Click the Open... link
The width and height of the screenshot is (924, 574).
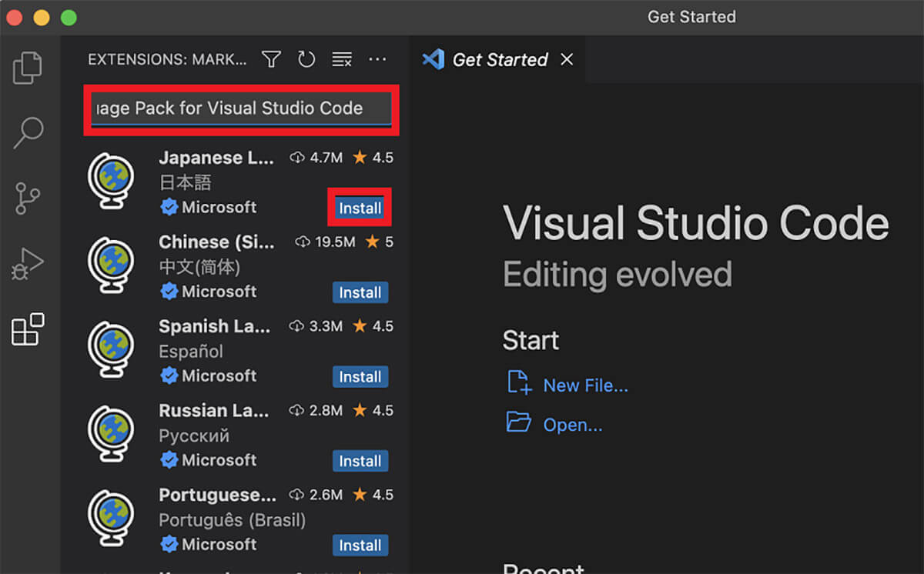[573, 425]
